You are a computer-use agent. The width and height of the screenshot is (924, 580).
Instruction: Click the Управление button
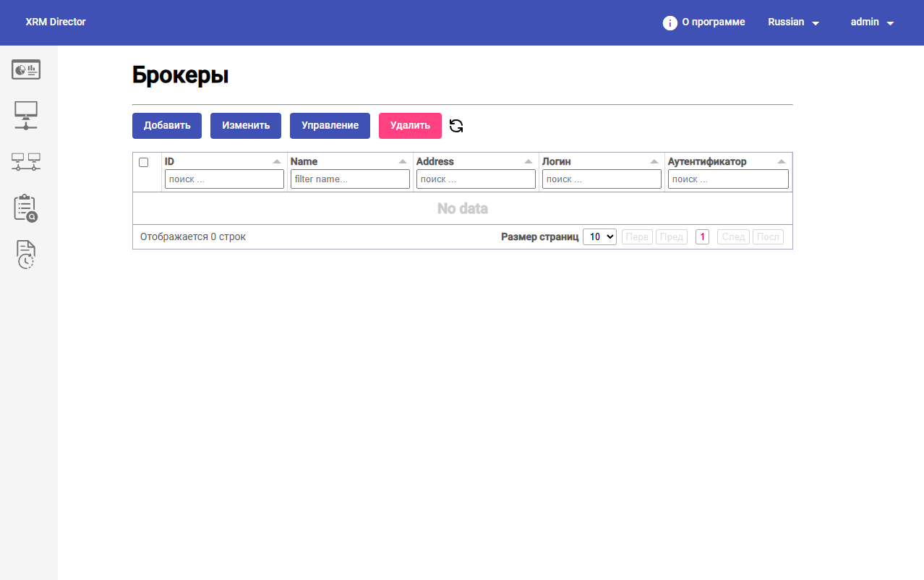click(x=330, y=126)
